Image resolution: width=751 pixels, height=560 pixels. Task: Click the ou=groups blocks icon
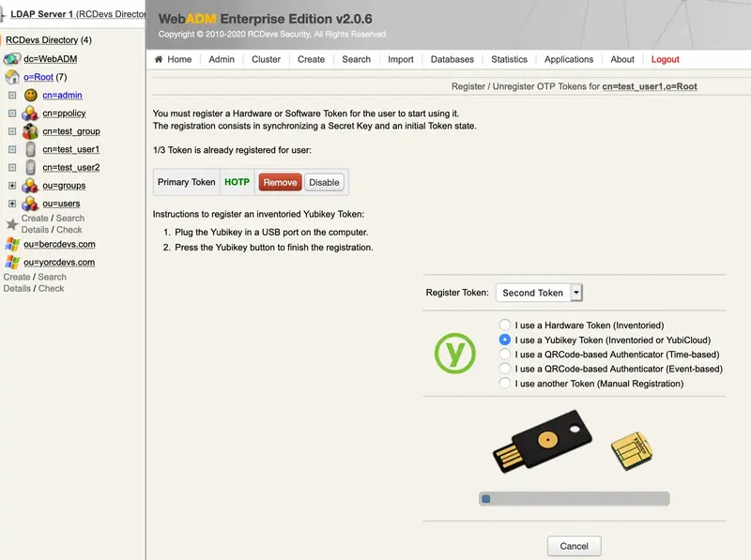(30, 186)
